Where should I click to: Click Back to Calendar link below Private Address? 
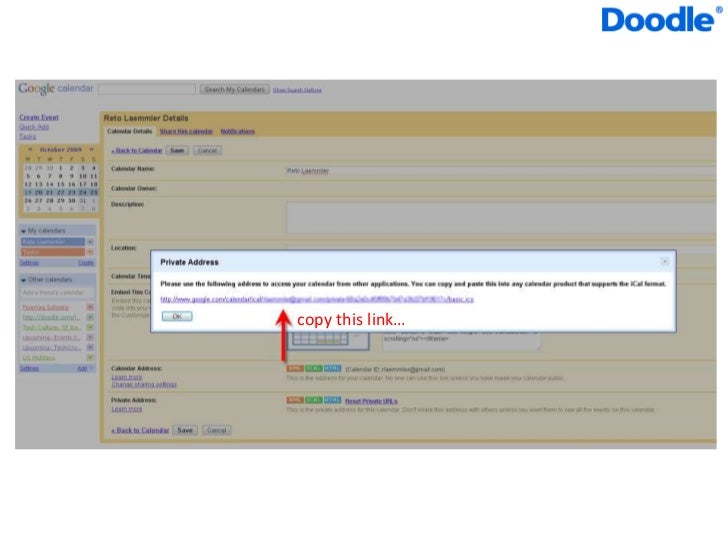tap(140, 430)
